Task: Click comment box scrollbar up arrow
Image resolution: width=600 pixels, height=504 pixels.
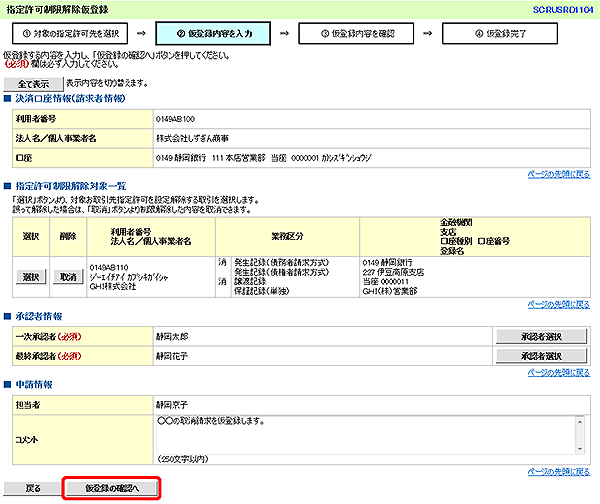Action: click(x=581, y=421)
